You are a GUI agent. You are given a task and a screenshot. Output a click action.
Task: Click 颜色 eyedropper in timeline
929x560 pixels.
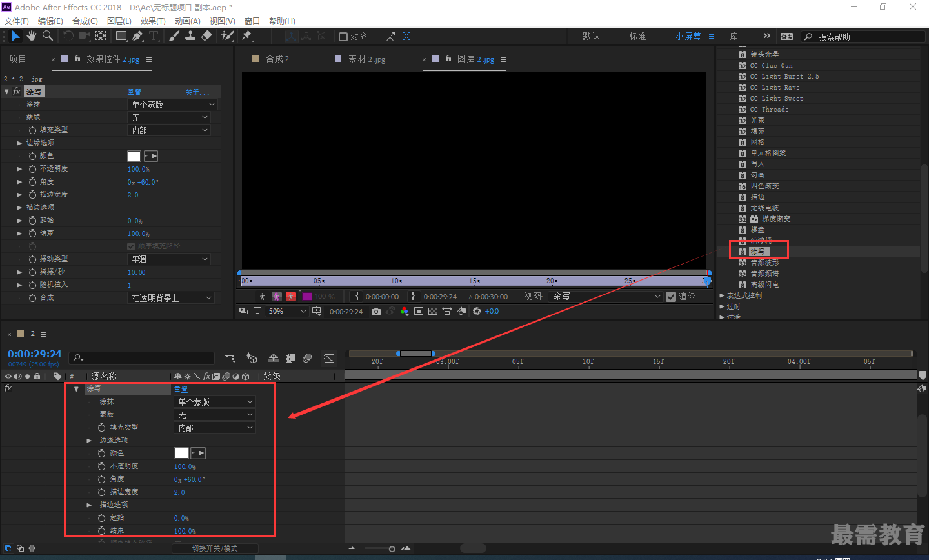198,454
